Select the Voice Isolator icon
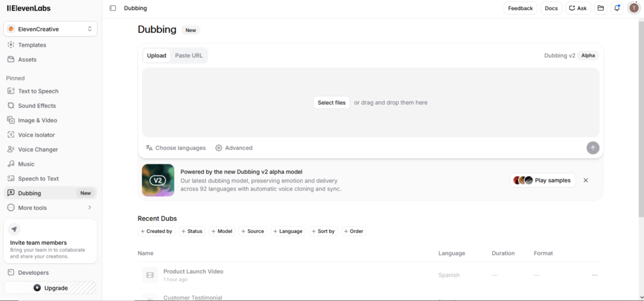The height and width of the screenshot is (301, 644). (x=11, y=135)
